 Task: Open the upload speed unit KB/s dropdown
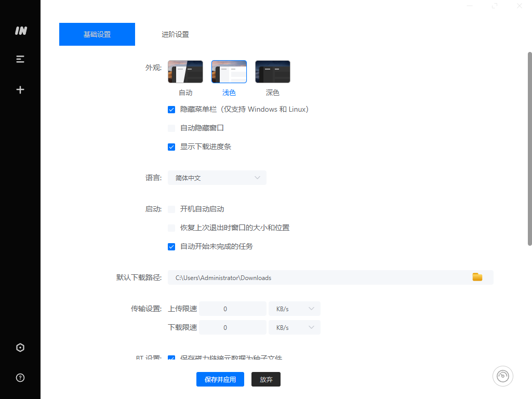pos(294,308)
